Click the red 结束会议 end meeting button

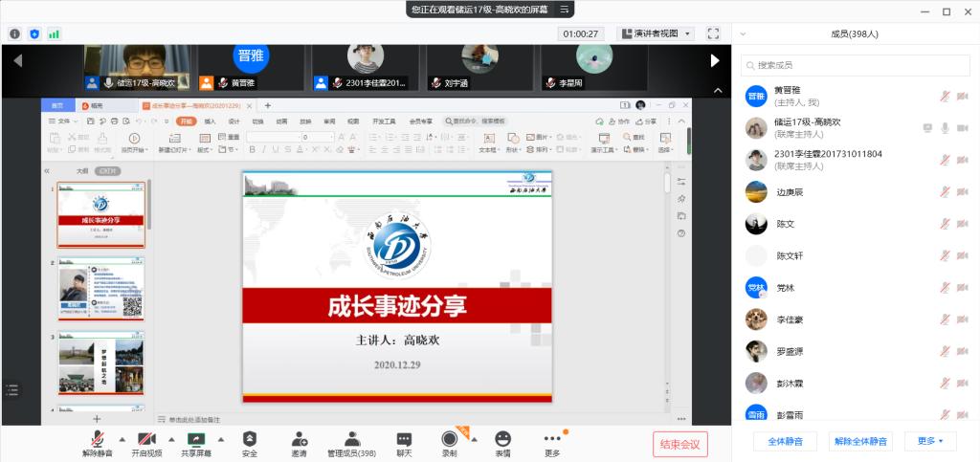click(681, 443)
